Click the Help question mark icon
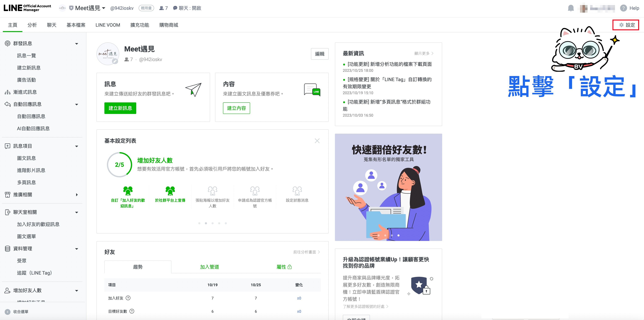This screenshot has width=644, height=320. click(624, 8)
